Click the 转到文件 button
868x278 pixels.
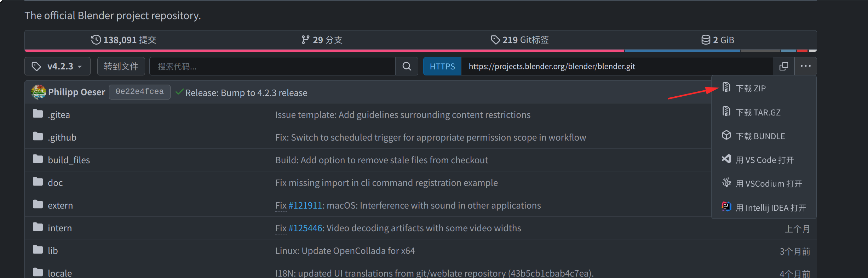point(121,66)
